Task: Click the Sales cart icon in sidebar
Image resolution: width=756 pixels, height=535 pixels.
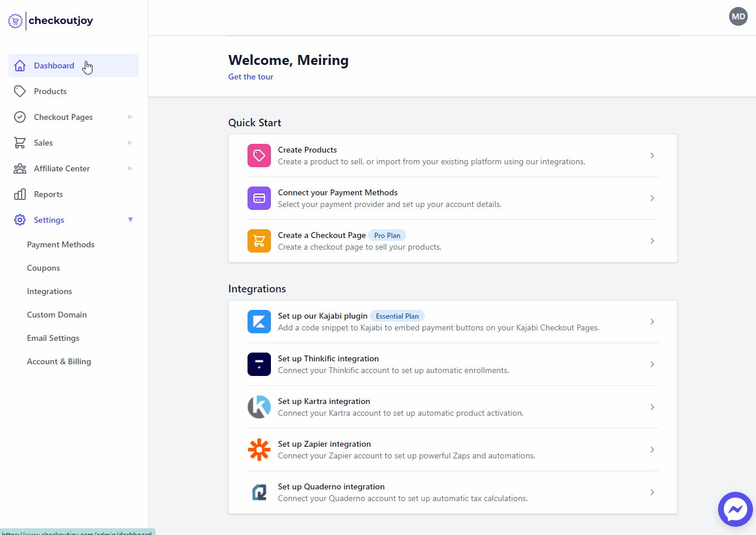Action: tap(20, 143)
